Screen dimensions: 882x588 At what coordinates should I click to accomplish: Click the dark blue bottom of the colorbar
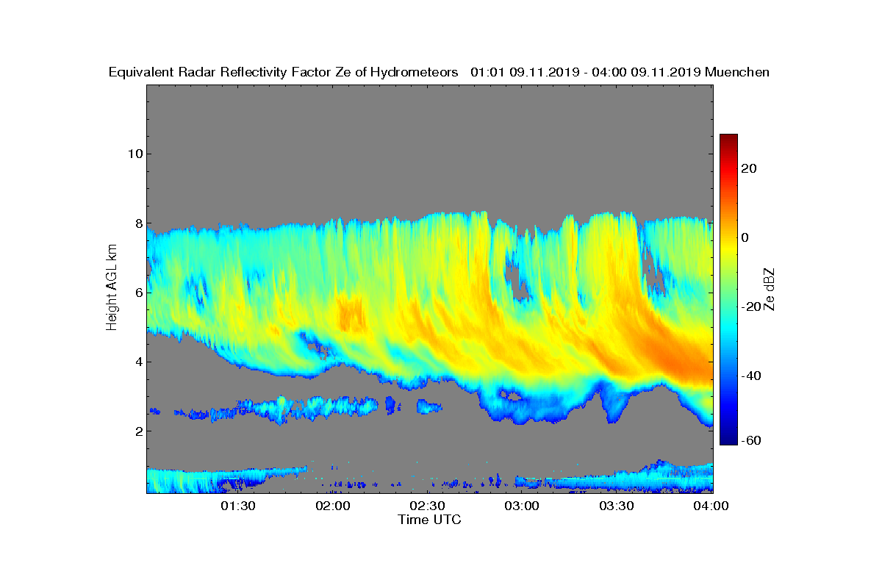click(x=728, y=439)
